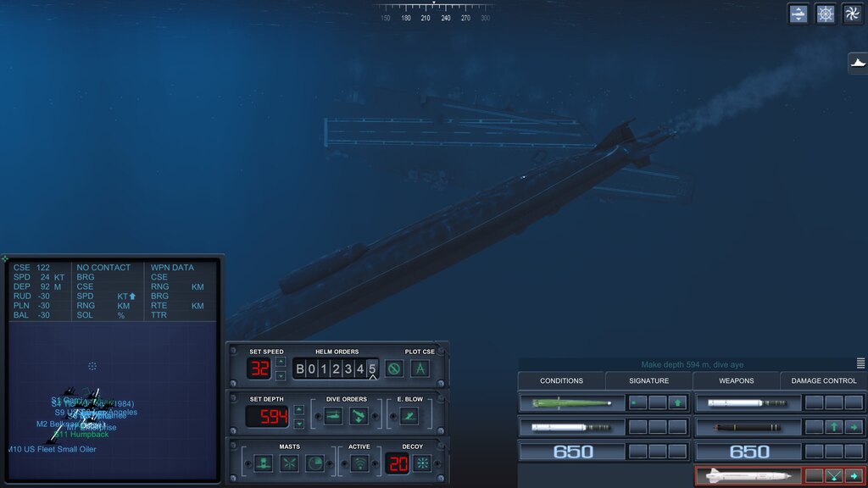
Task: Raise set depth value with up arrow
Action: pyautogui.click(x=299, y=410)
